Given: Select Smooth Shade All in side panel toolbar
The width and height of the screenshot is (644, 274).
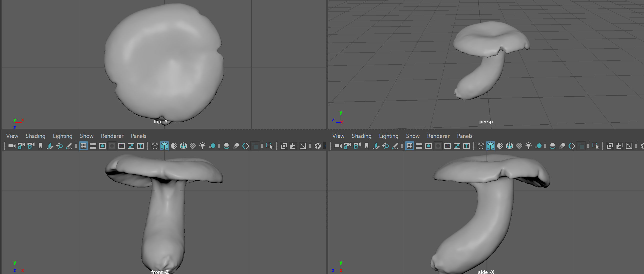Looking at the screenshot, I should (x=490, y=146).
